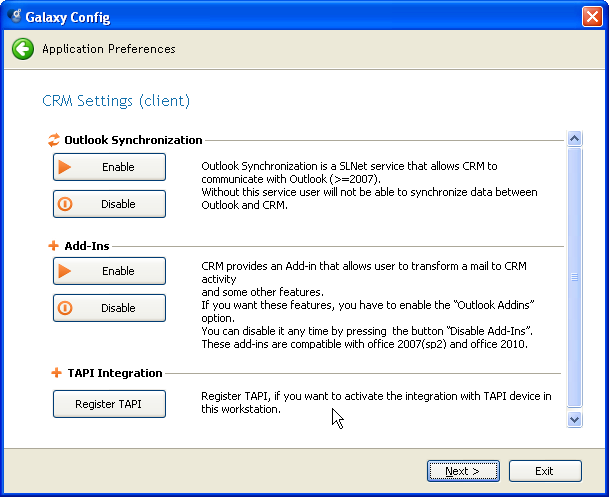The width and height of the screenshot is (609, 497).
Task: Click the TAPI Integration plus icon
Action: (56, 373)
